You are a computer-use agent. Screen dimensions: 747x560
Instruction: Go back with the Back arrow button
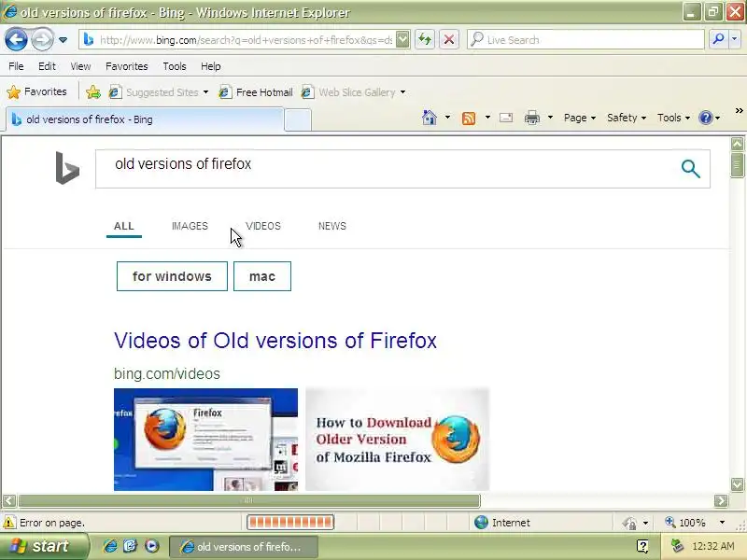point(16,39)
